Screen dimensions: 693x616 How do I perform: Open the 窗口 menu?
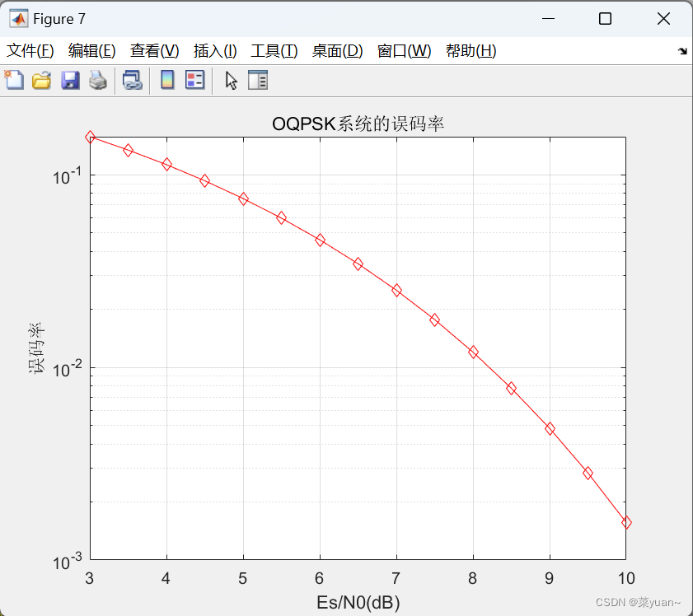click(x=403, y=50)
